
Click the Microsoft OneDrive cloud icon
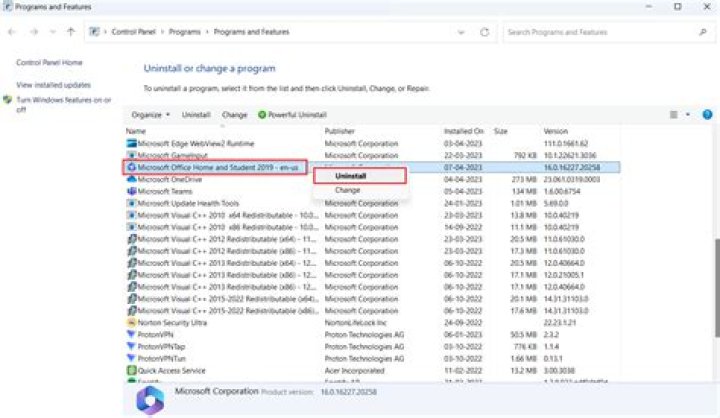tap(131, 179)
